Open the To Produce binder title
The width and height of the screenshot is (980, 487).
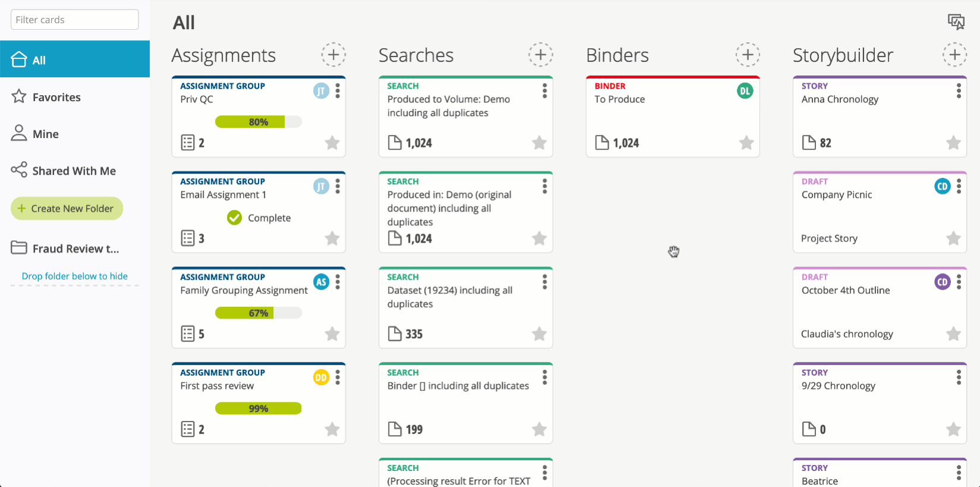tap(620, 99)
